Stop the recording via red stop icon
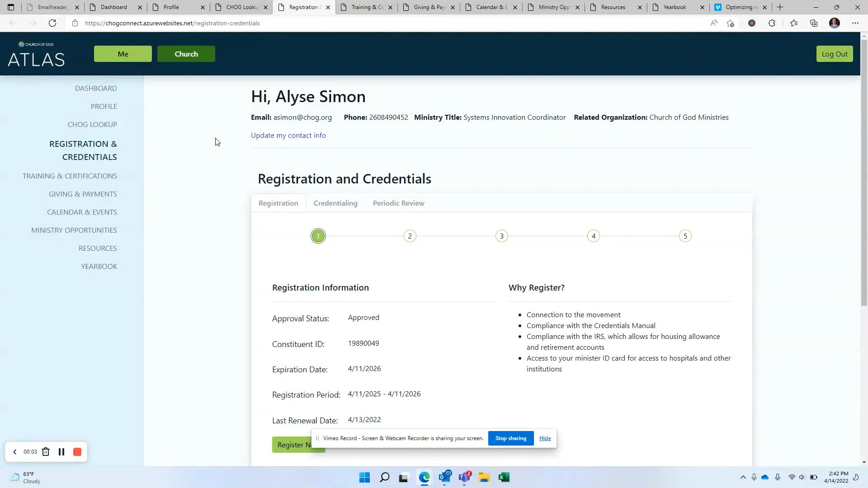Image resolution: width=868 pixels, height=488 pixels. pyautogui.click(x=77, y=451)
